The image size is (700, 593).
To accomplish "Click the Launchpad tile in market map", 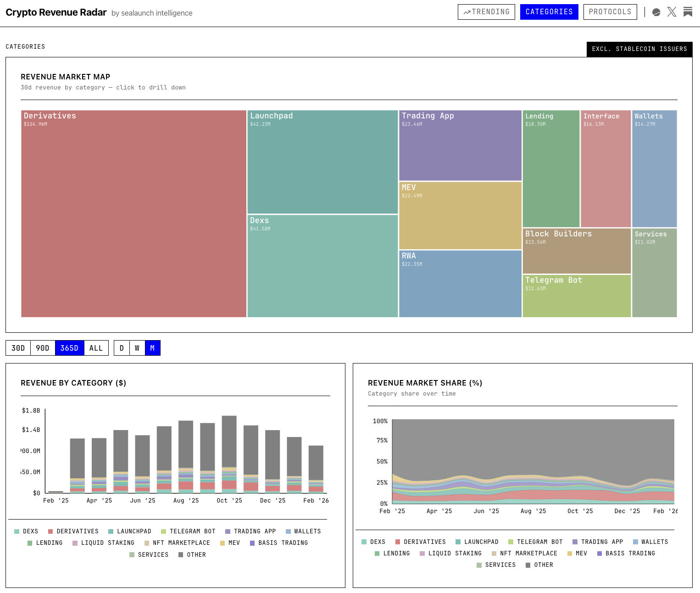I will click(322, 161).
